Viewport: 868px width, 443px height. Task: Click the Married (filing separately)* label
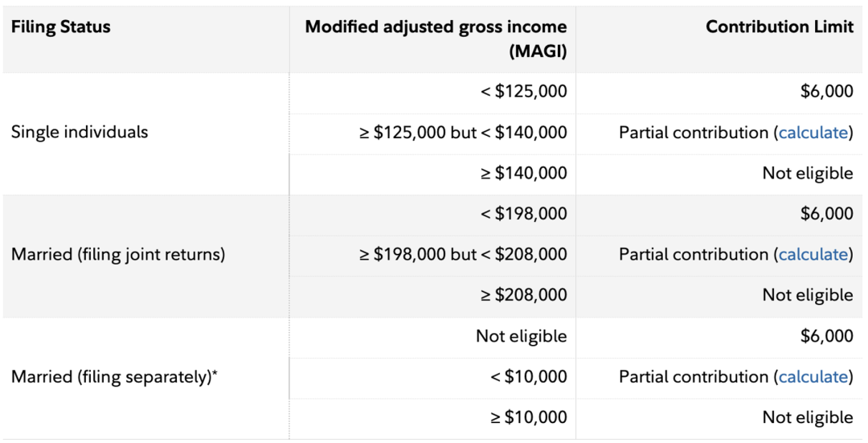pyautogui.click(x=114, y=377)
